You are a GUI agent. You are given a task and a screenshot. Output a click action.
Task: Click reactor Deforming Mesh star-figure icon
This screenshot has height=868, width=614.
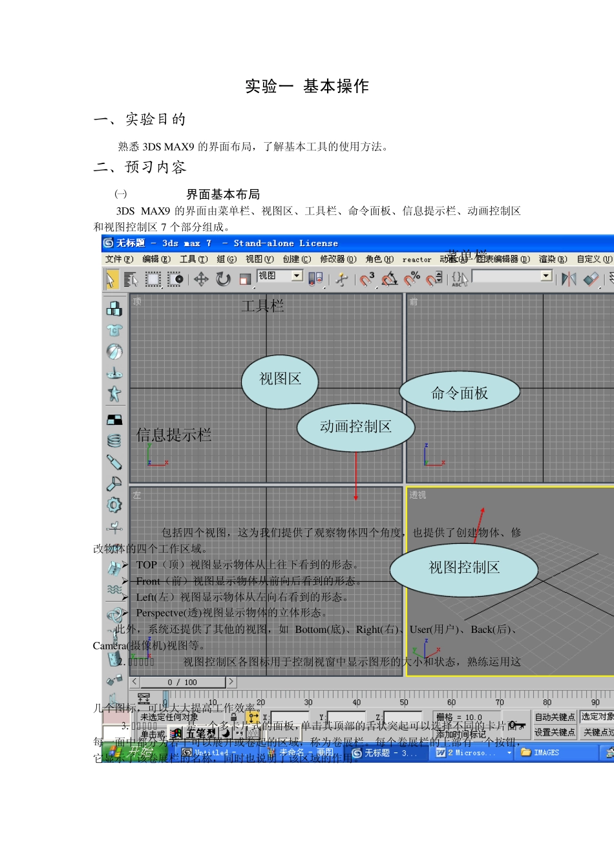click(114, 393)
